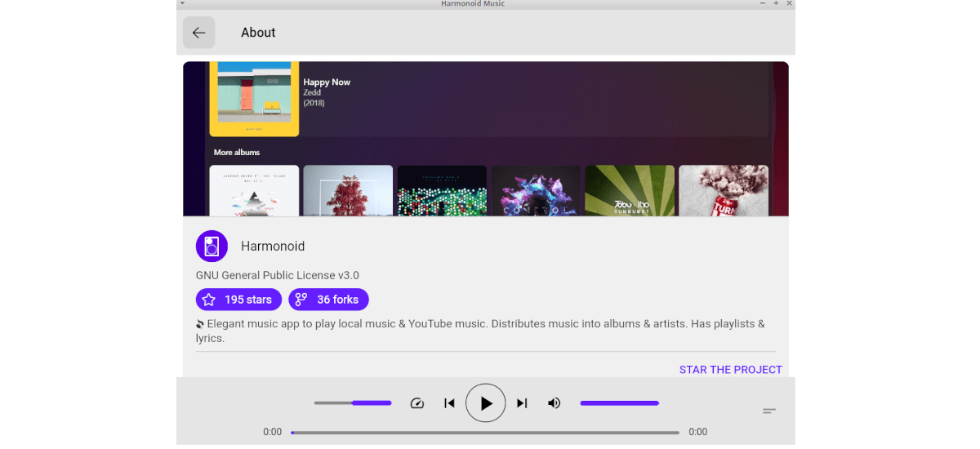Screen dimensions: 980x449
Task: Click the 'Harmonoid Music' window title text
Action: 473,3
